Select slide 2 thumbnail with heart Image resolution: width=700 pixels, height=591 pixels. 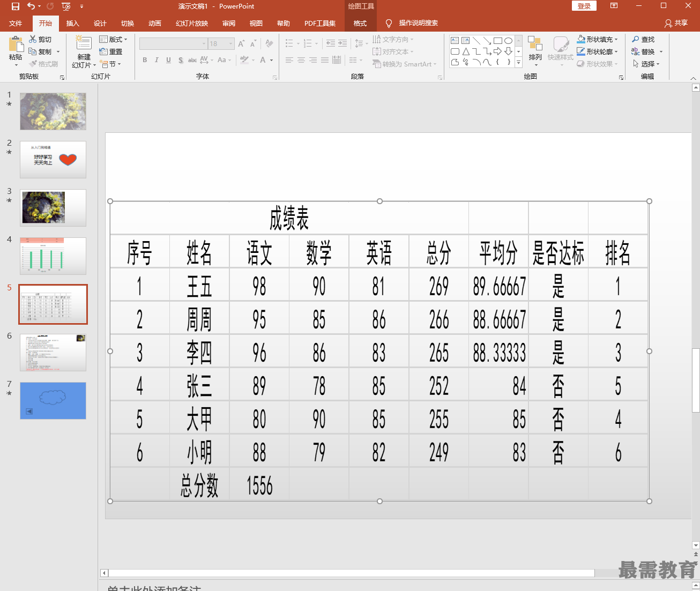click(x=53, y=160)
